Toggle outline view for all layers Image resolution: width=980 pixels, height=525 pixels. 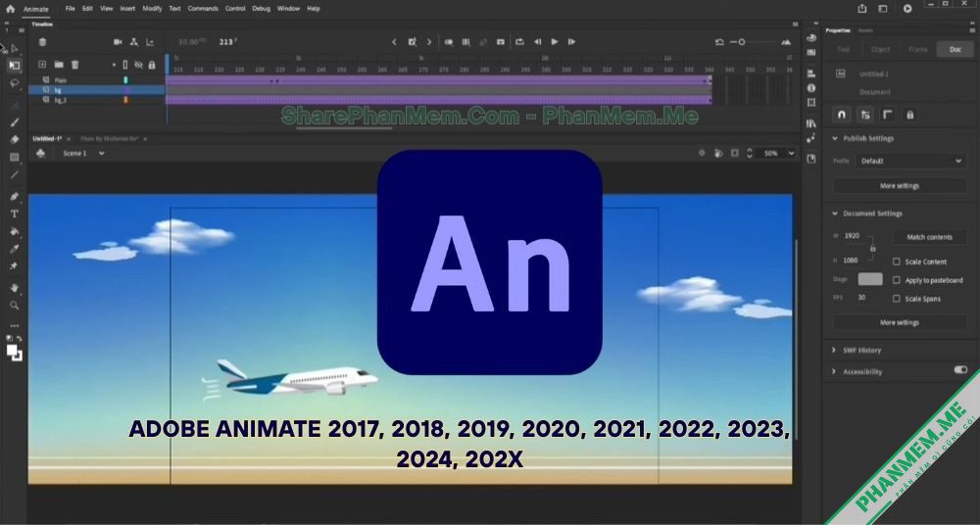click(125, 65)
